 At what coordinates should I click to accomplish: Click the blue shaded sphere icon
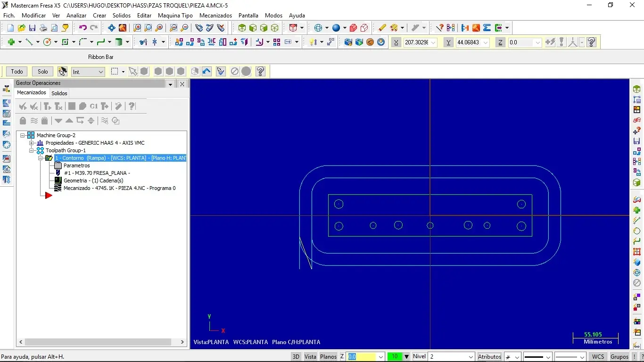point(336,28)
